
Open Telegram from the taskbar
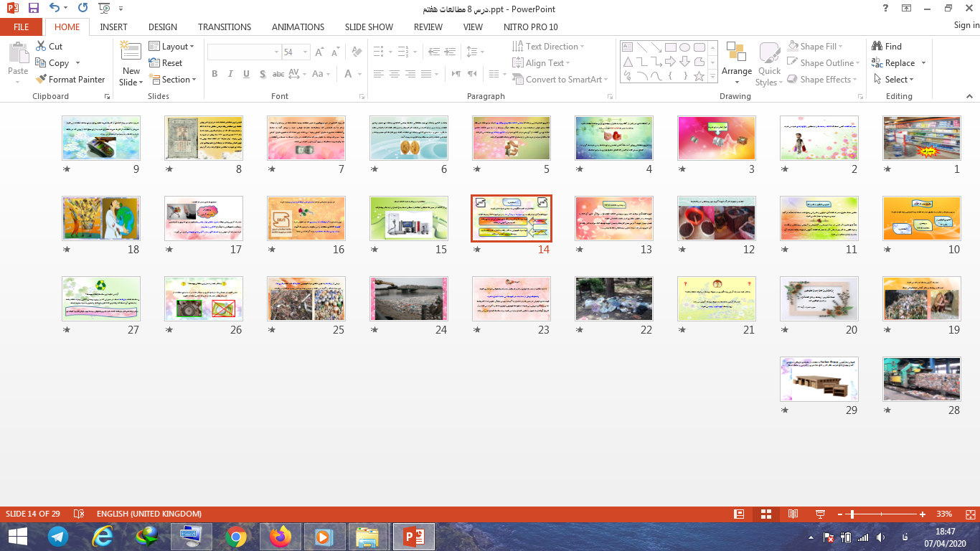[58, 536]
